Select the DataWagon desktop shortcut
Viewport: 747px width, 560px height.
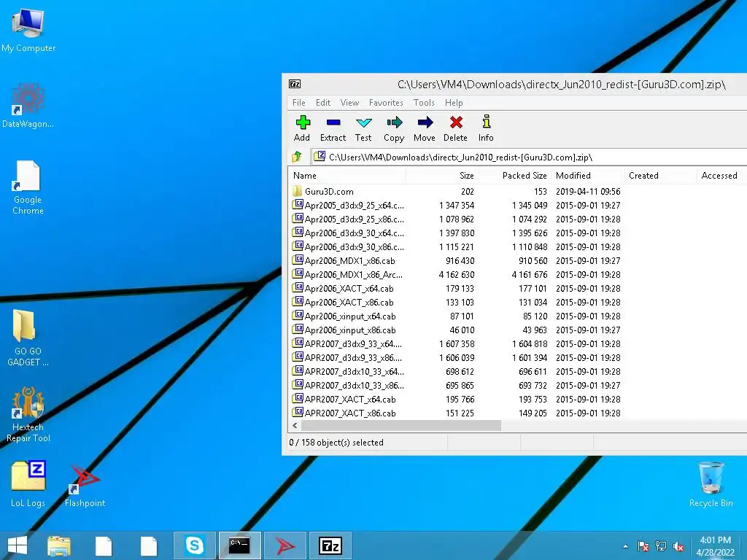click(28, 105)
